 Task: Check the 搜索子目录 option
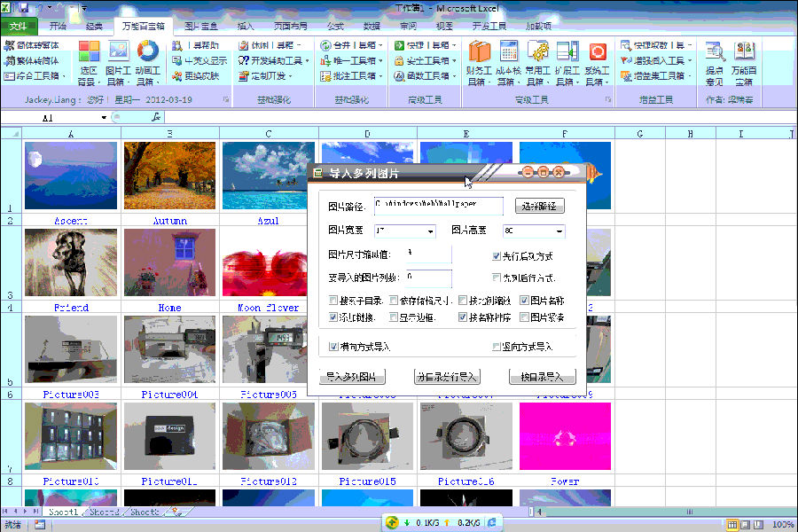pos(332,301)
